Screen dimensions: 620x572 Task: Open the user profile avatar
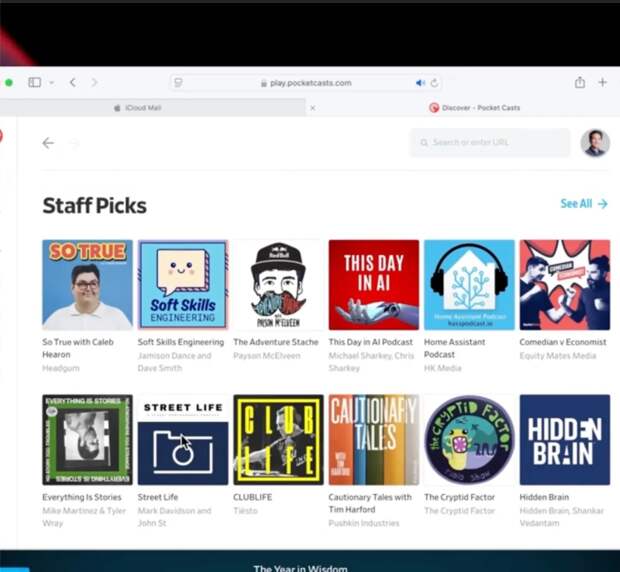(x=595, y=142)
